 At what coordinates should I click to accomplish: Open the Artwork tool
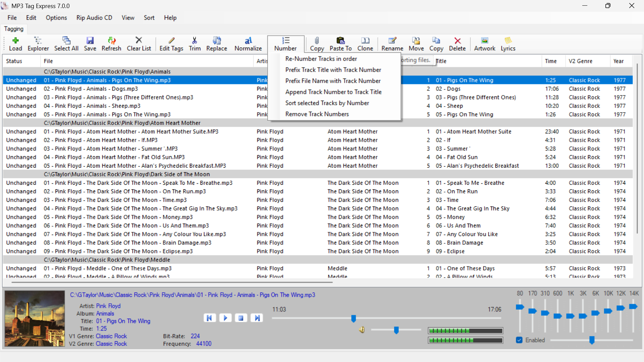point(485,44)
